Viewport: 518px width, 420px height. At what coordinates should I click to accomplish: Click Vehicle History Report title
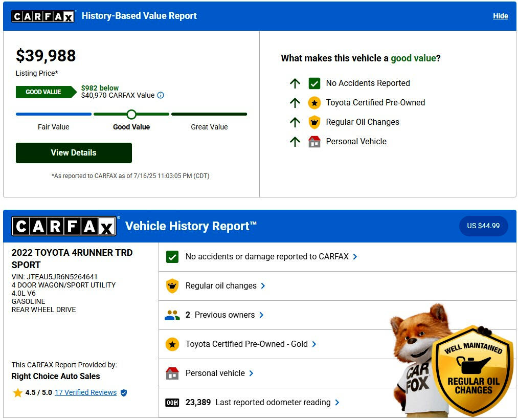pyautogui.click(x=191, y=226)
